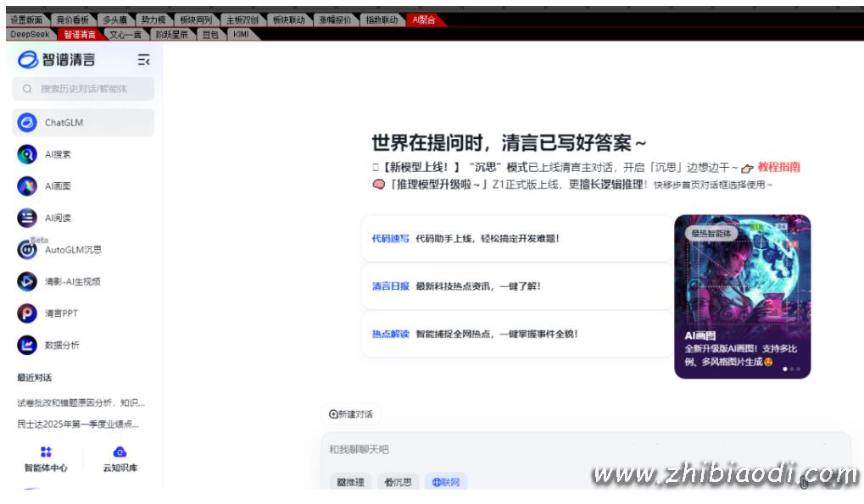Viewport: 864px width, 504px height.
Task: Open the 数据分析 icon
Action: pos(27,345)
